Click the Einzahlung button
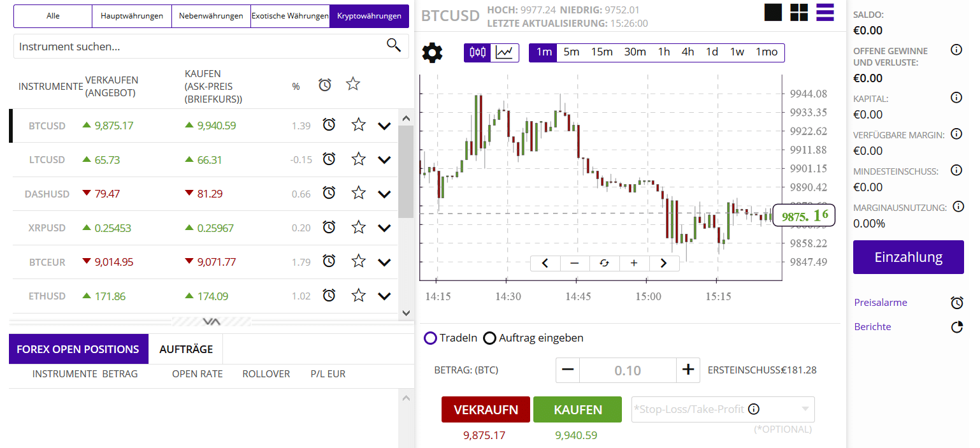The height and width of the screenshot is (448, 980). [x=908, y=257]
